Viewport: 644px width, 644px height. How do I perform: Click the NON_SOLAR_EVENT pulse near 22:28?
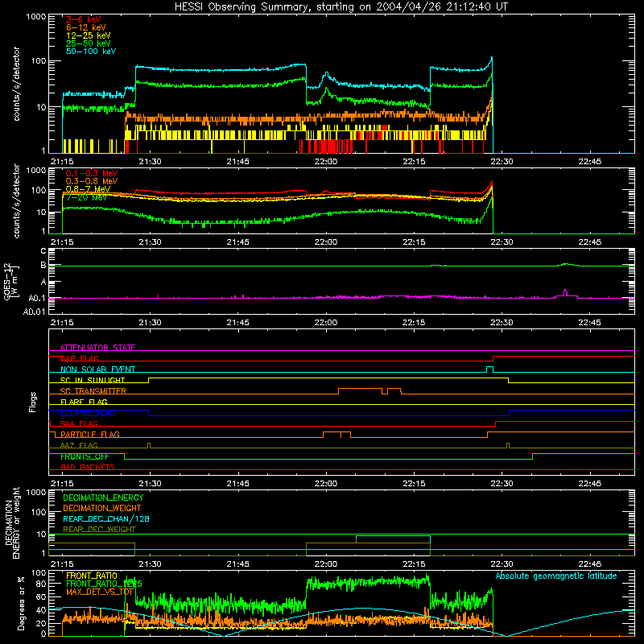489,369
